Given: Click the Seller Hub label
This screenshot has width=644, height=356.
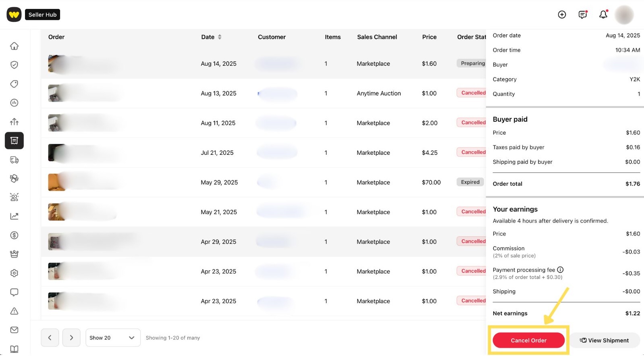Looking at the screenshot, I should (42, 15).
